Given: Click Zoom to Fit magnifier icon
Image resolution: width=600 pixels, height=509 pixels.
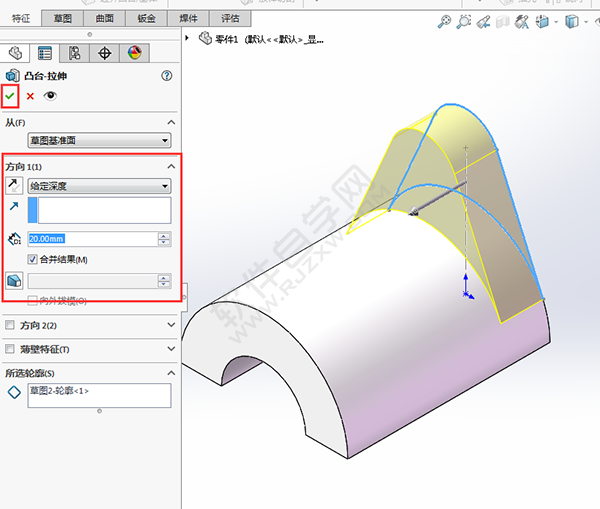Looking at the screenshot, I should (x=444, y=21).
